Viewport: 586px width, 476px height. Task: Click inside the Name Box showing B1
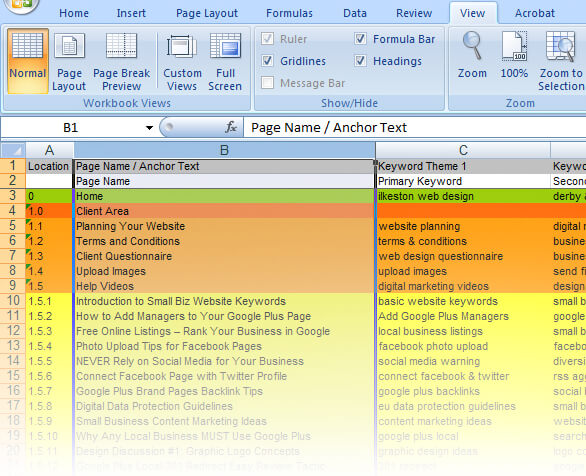pos(71,128)
